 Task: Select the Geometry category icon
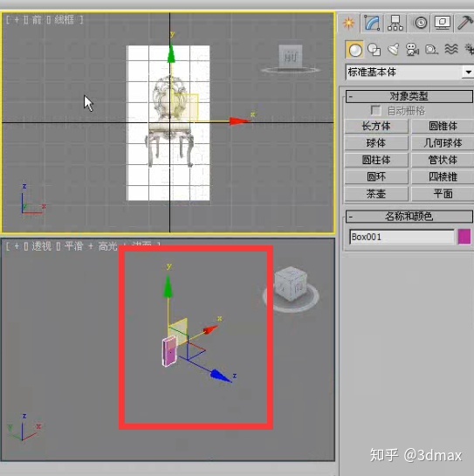354,50
